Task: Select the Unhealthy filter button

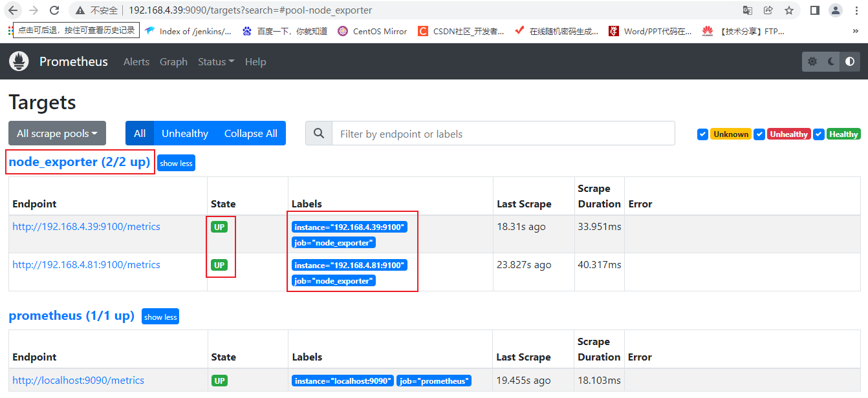Action: tap(185, 133)
